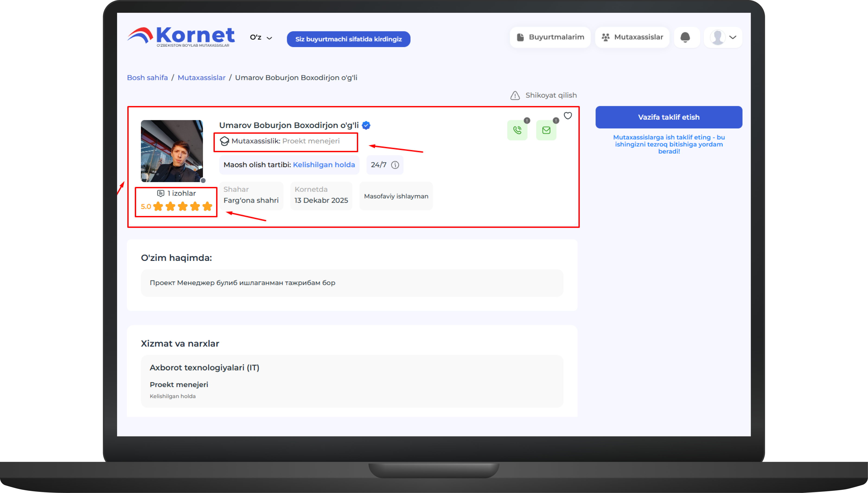Viewport: 868px width, 493px height.
Task: Click the specialist profile photo
Action: point(172,151)
